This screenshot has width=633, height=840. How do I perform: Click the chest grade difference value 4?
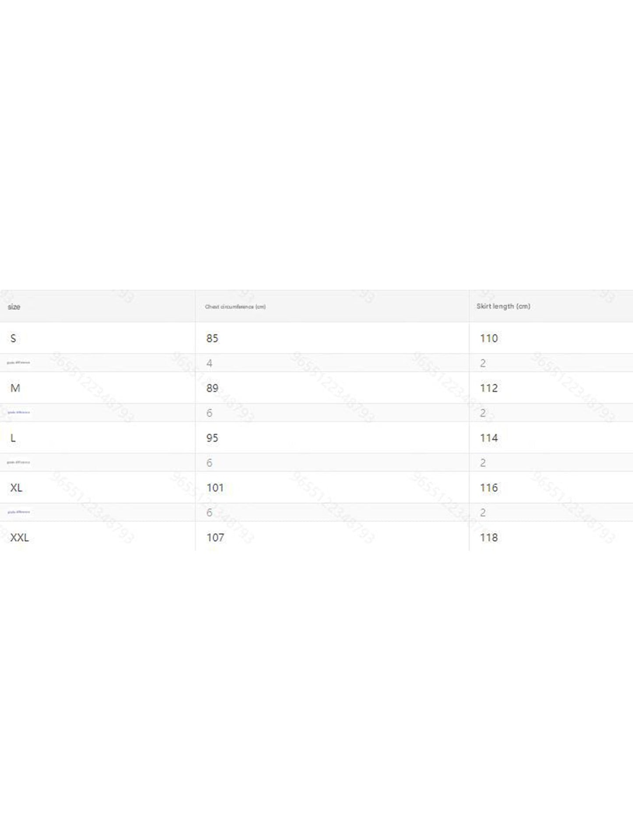tap(209, 363)
